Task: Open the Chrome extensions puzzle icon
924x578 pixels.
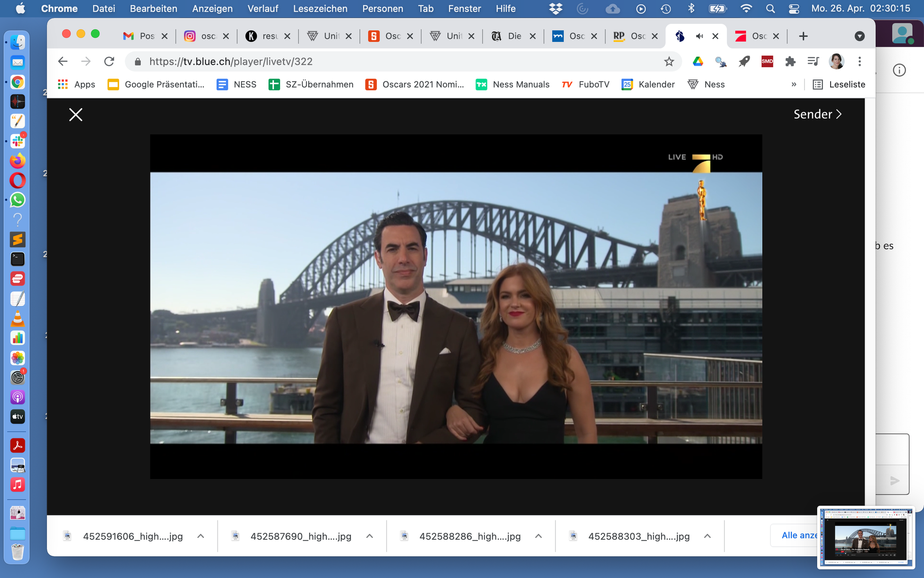Action: [790, 62]
